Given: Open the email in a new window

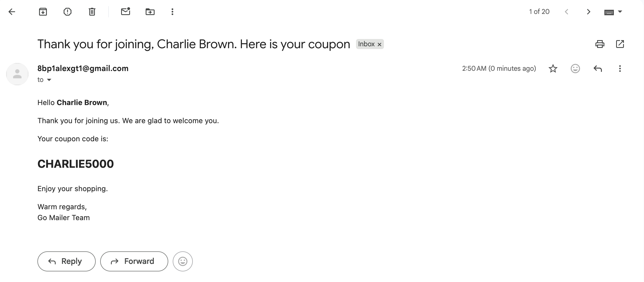Looking at the screenshot, I should point(620,44).
